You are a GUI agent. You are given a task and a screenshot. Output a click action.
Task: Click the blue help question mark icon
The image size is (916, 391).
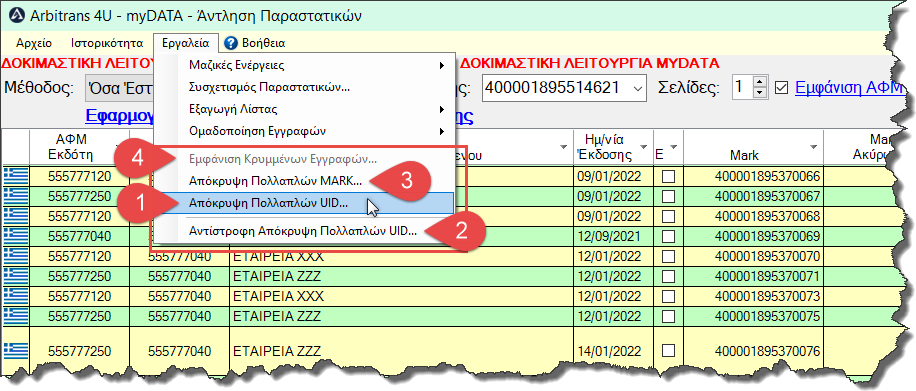[231, 43]
